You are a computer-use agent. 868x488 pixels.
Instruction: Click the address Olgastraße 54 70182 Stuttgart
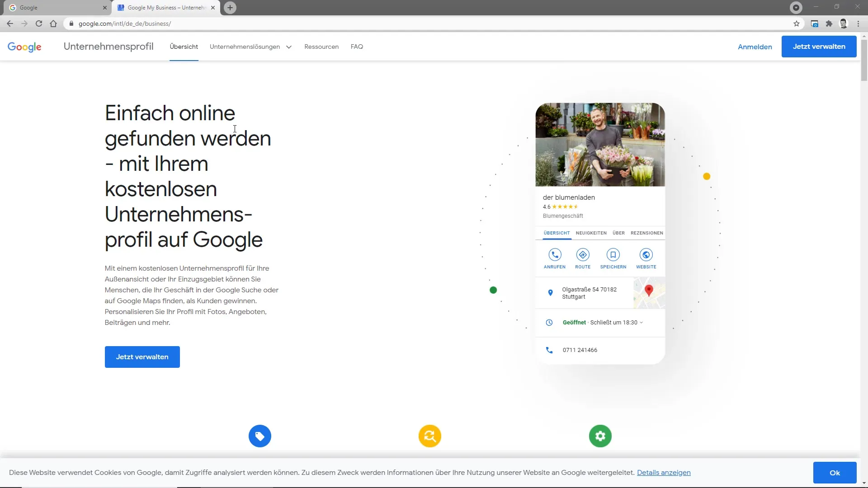point(589,293)
